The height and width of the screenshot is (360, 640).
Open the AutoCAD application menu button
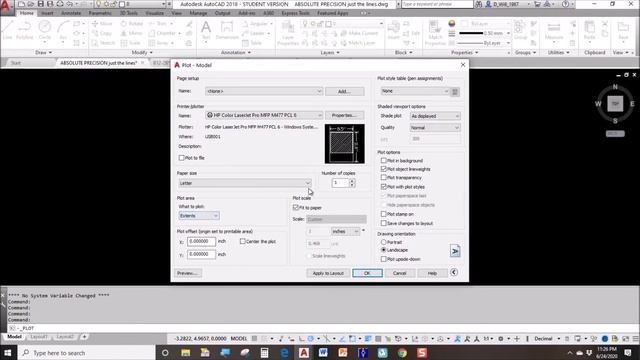pos(6,6)
